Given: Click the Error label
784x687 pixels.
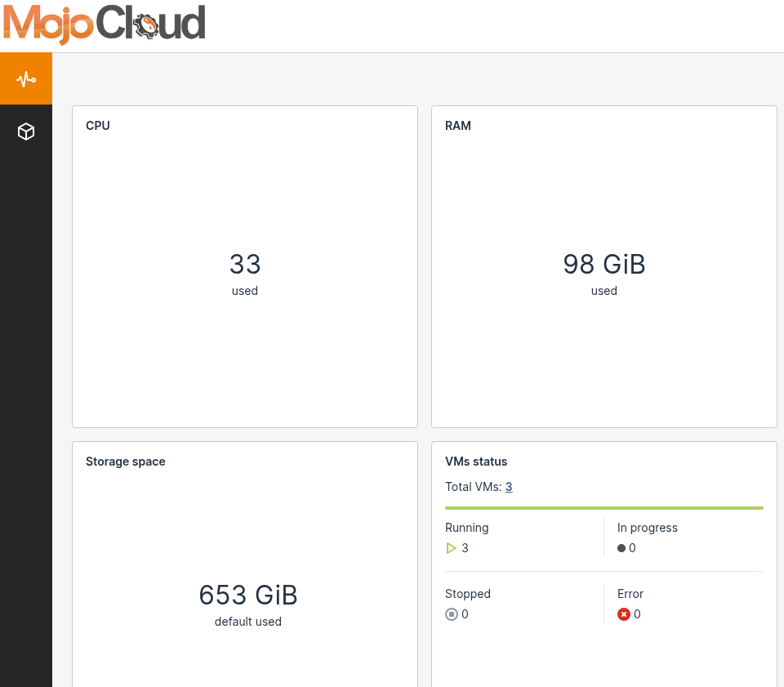Looking at the screenshot, I should coord(630,594).
